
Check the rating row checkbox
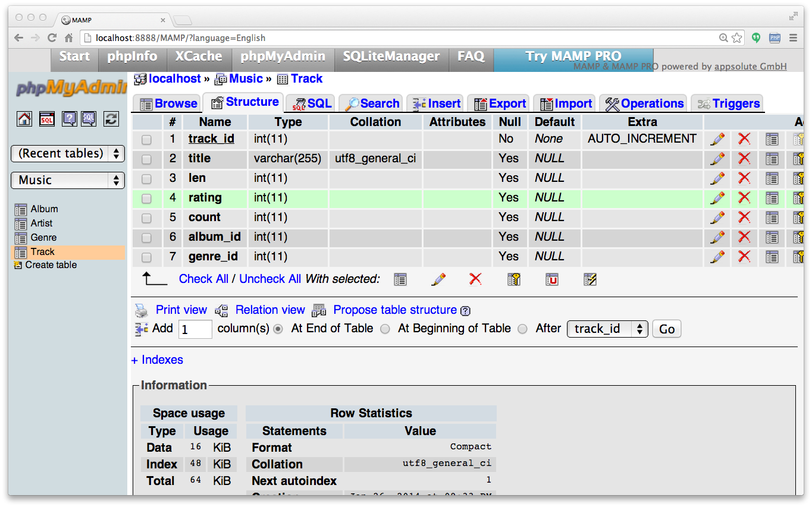[x=146, y=199]
